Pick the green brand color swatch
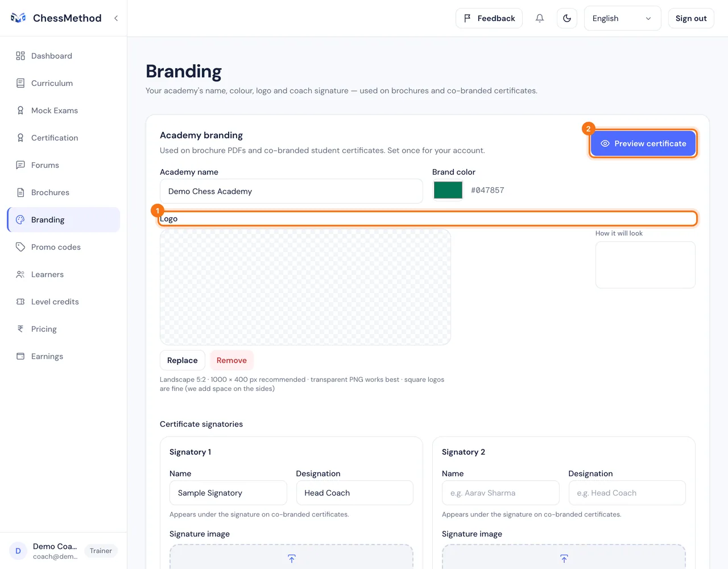This screenshot has height=569, width=728. click(448, 191)
